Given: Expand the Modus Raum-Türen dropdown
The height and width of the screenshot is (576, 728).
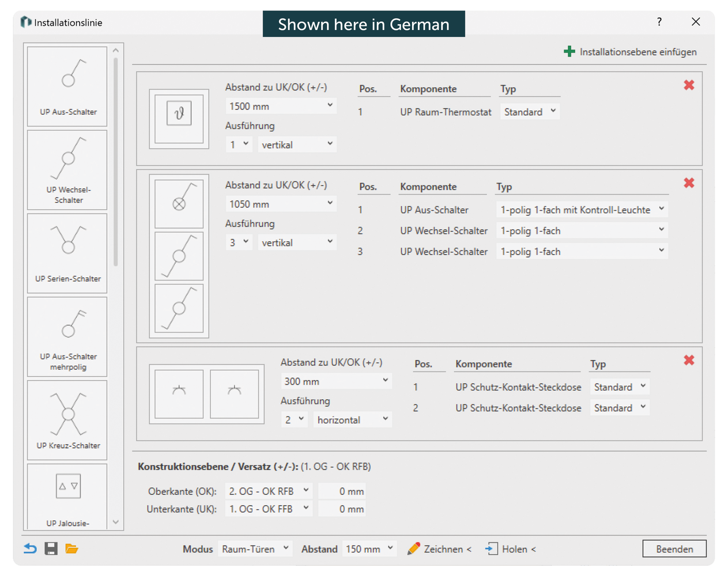Looking at the screenshot, I should (x=255, y=549).
